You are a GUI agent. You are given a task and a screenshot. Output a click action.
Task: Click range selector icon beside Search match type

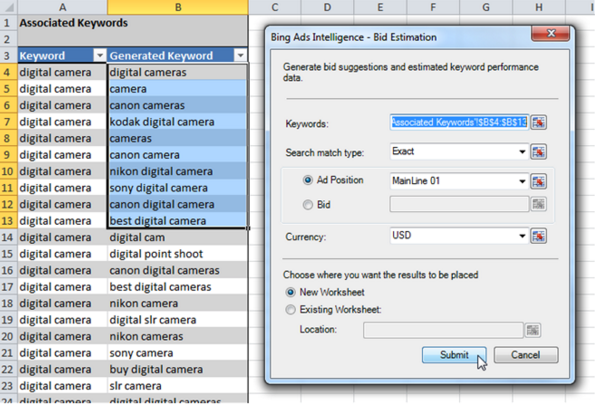(x=538, y=152)
